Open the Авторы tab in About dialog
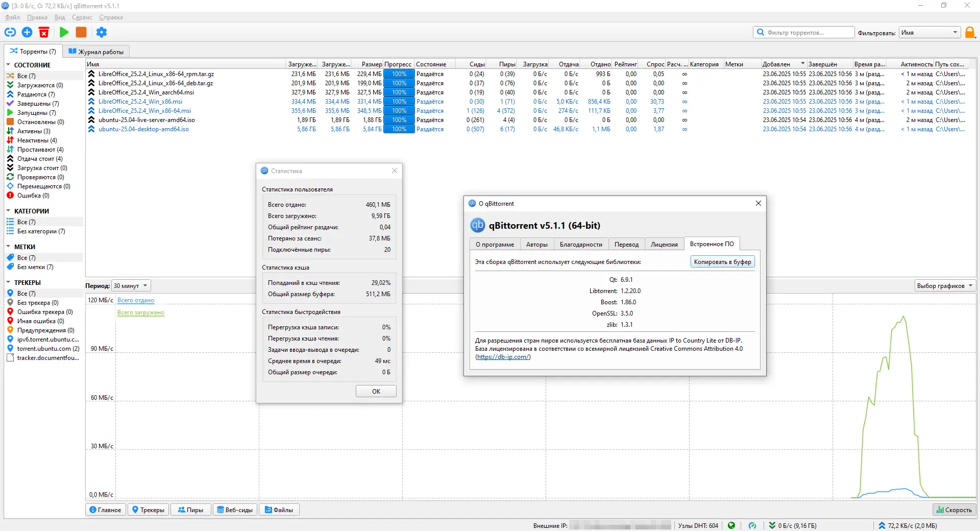 pyautogui.click(x=537, y=245)
